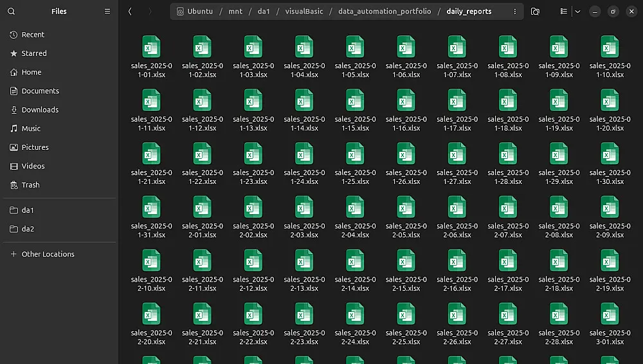643x364 pixels.
Task: Open the path bar three-dot menu
Action: (x=514, y=12)
